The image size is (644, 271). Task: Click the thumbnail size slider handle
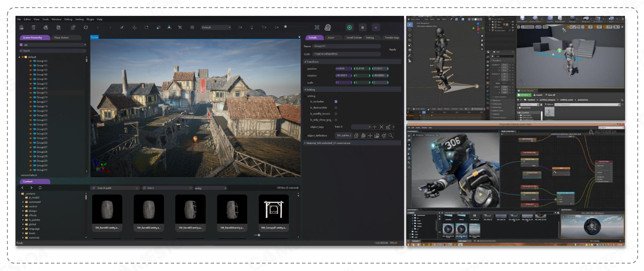(x=259, y=235)
